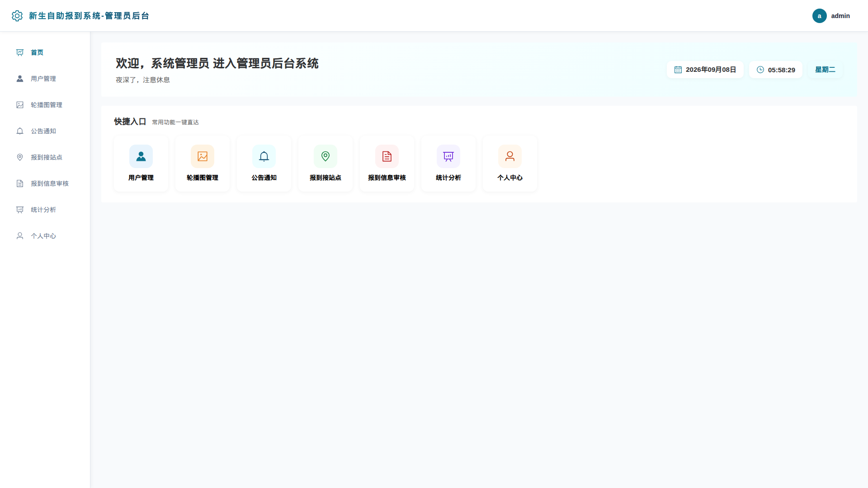Click the calendar icon beside the date
868x488 pixels.
click(678, 70)
